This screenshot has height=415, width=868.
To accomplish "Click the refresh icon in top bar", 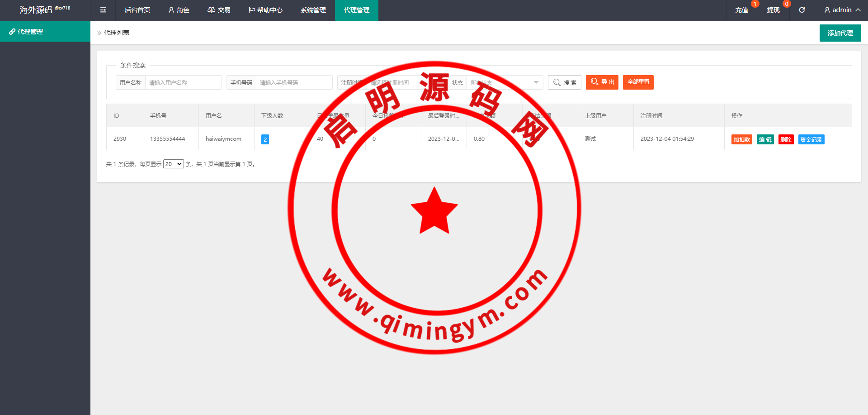I will tap(802, 10).
